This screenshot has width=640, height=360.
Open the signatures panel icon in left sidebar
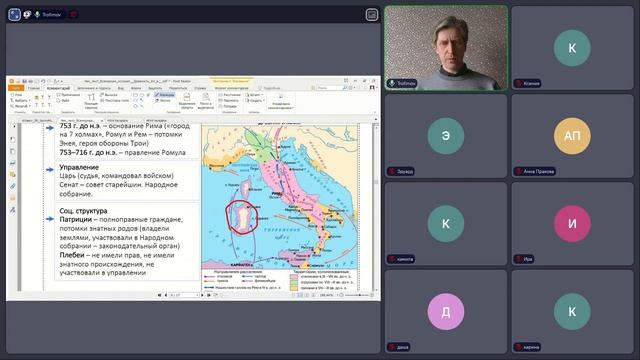point(13,210)
